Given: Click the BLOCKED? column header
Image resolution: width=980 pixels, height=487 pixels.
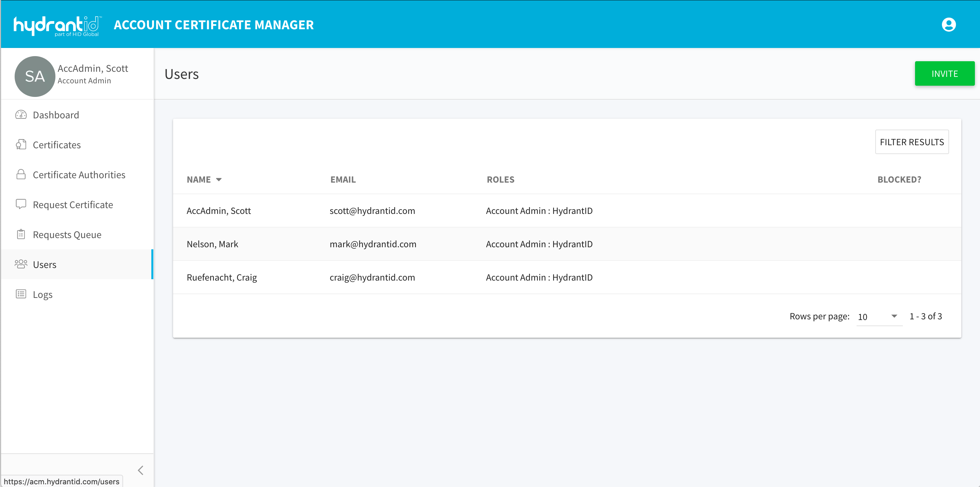Looking at the screenshot, I should [x=899, y=180].
